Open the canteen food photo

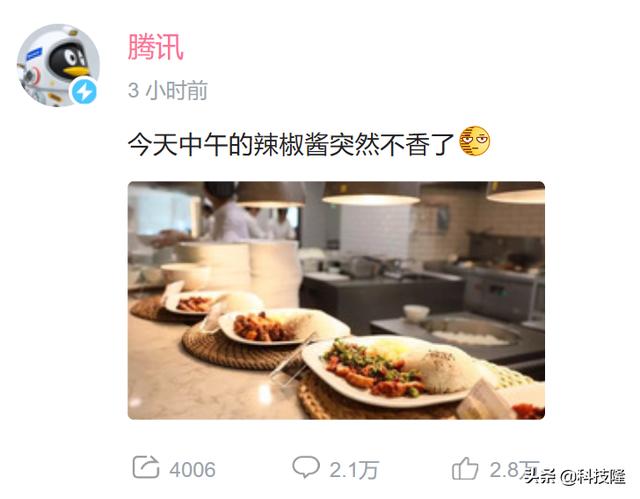tap(336, 300)
